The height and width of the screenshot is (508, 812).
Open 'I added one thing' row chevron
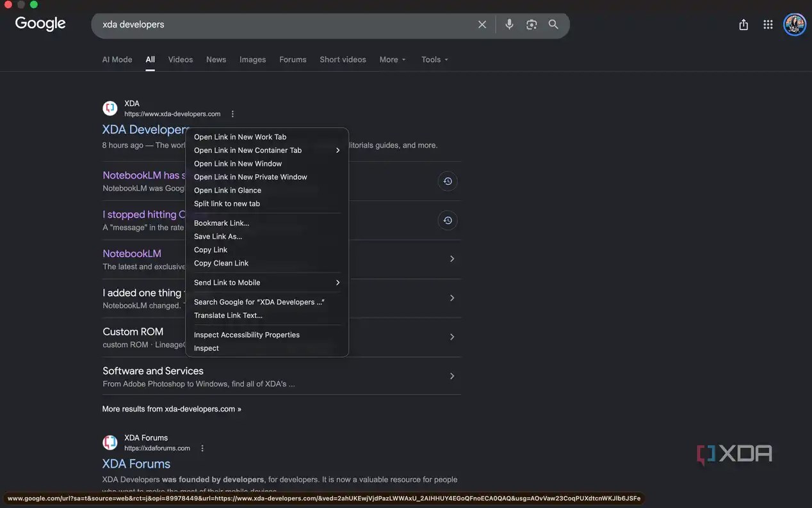452,298
